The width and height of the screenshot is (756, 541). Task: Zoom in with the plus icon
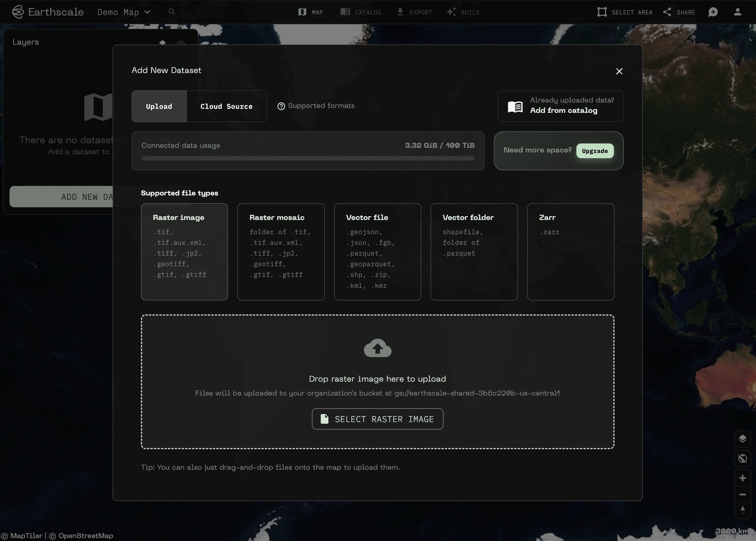[x=742, y=478]
